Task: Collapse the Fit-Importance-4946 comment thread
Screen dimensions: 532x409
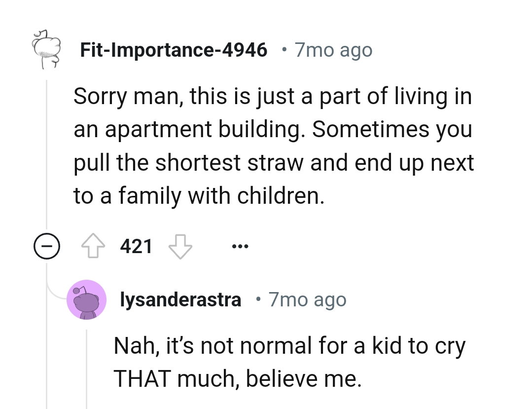Action: (x=47, y=246)
